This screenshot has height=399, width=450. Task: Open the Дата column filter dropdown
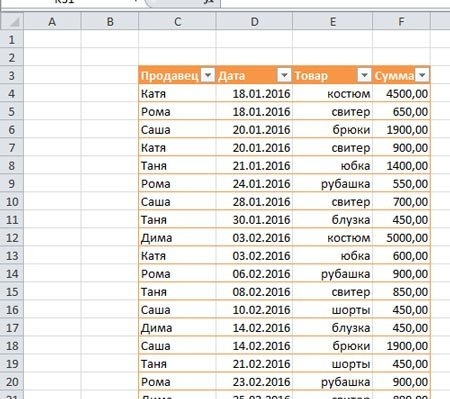coord(284,75)
